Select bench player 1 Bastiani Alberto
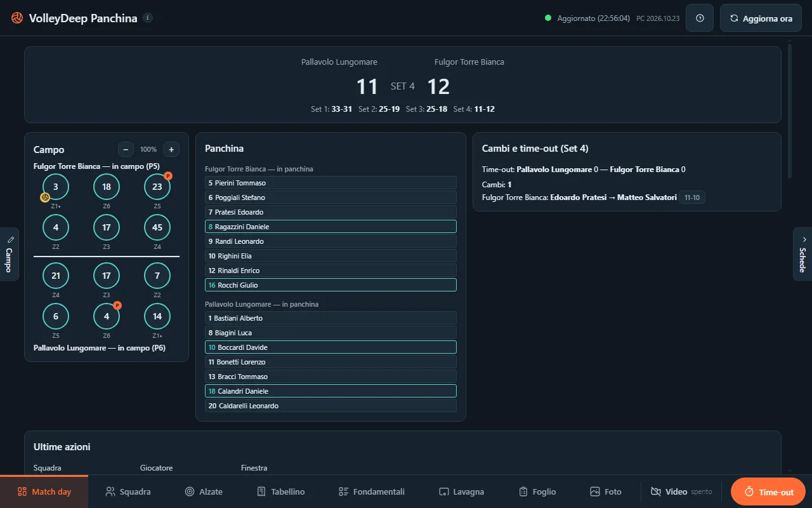 click(331, 318)
